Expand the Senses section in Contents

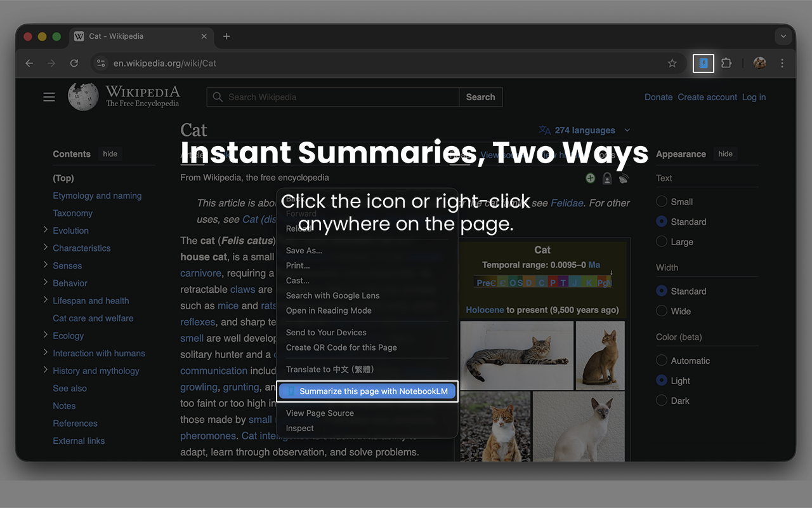(x=46, y=265)
